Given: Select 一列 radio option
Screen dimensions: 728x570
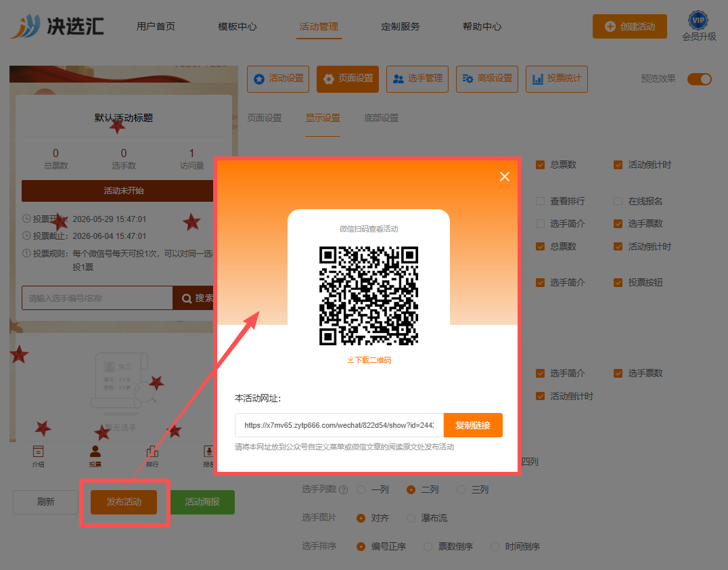Looking at the screenshot, I should (361, 489).
